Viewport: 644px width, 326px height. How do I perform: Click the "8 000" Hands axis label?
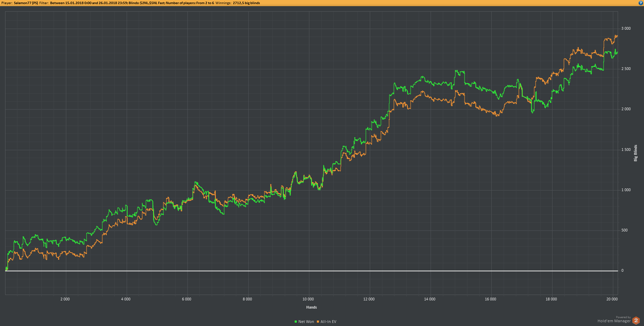tap(247, 299)
